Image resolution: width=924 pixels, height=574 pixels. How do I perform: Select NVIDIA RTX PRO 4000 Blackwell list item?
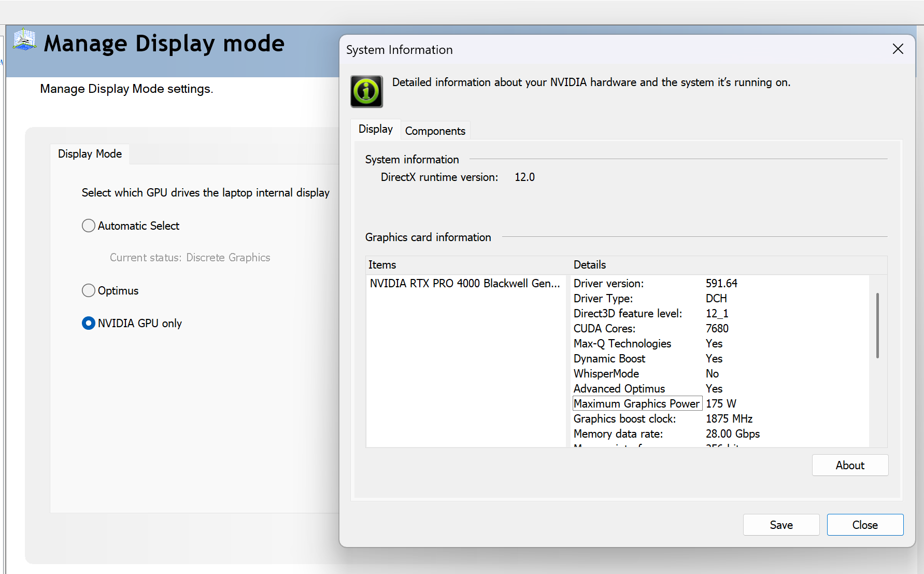[464, 284]
